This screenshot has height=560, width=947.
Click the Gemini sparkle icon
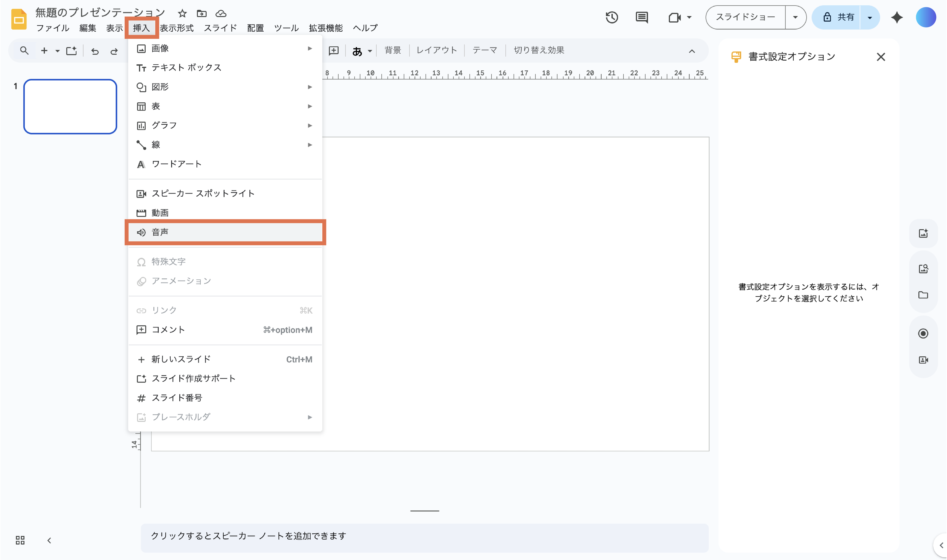(x=897, y=17)
